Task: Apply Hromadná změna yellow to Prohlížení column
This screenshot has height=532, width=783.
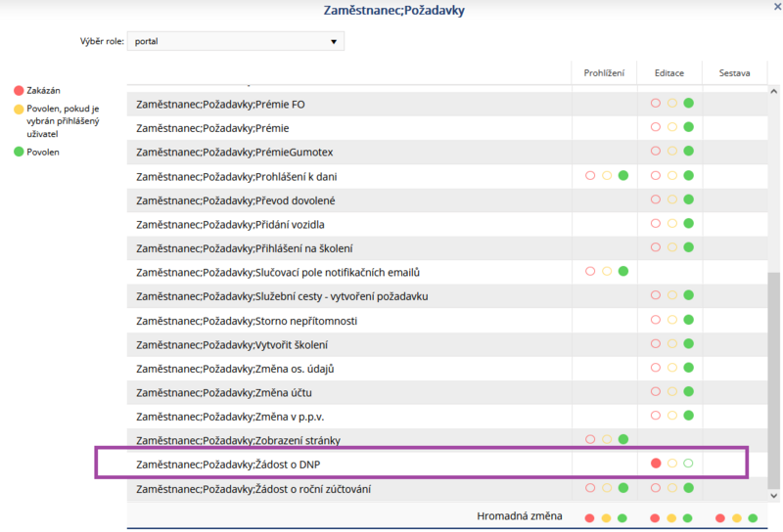Action: pos(606,518)
